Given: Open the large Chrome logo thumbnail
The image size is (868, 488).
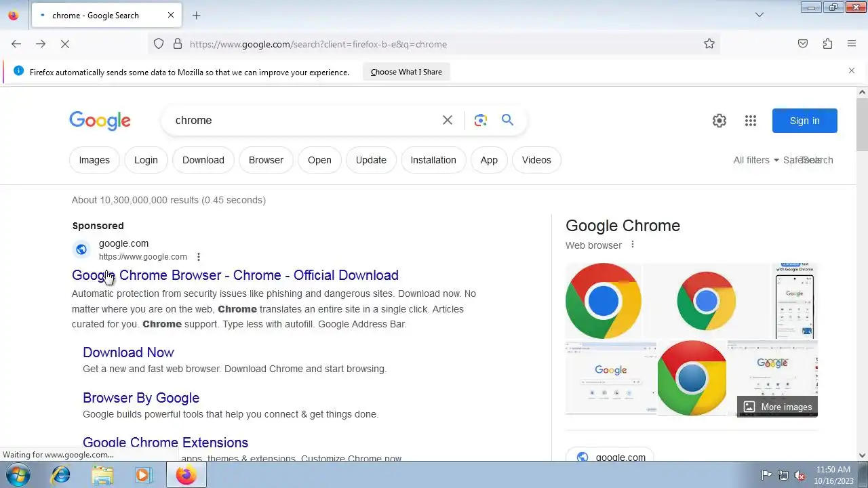Looking at the screenshot, I should (604, 301).
